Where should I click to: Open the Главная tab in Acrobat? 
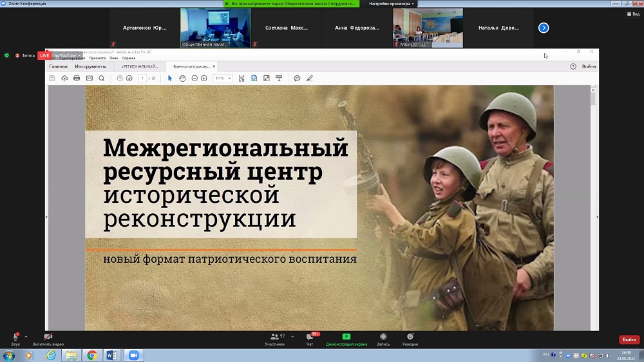pyautogui.click(x=59, y=66)
